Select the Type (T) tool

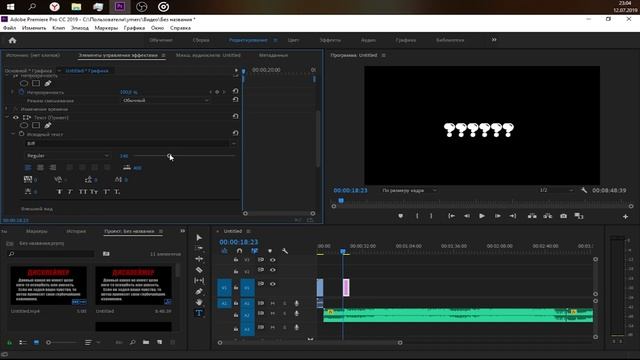click(x=199, y=313)
